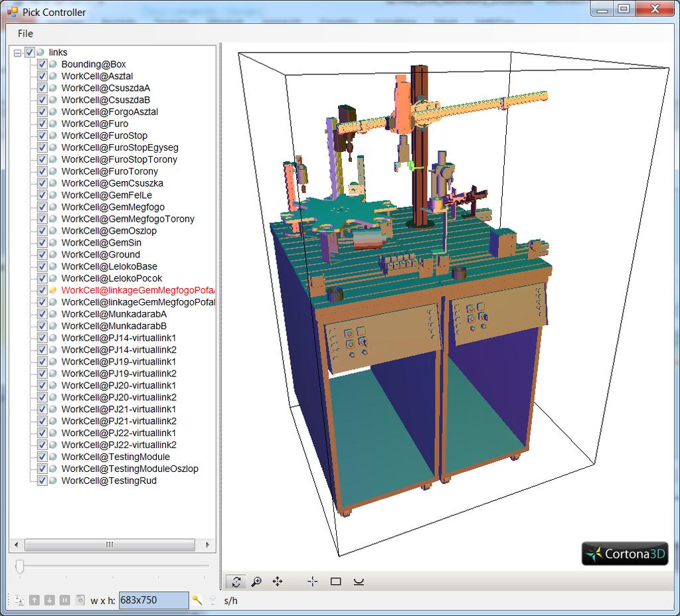This screenshot has width=680, height=616.
Task: Click the sphere icon beside WorkCell@Ground
Action: 53,254
